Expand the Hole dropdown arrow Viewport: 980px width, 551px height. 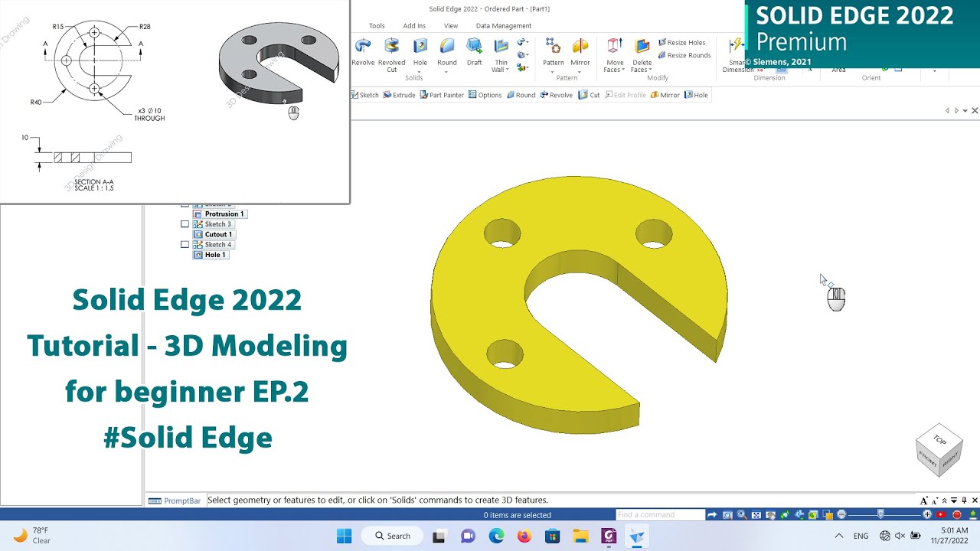pos(420,72)
